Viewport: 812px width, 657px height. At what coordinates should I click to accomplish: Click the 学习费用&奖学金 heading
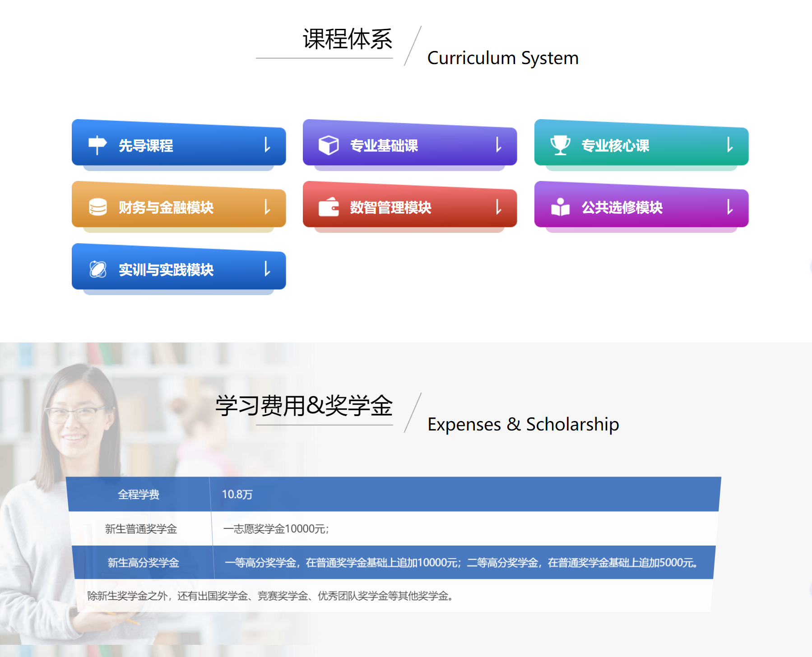coord(304,405)
